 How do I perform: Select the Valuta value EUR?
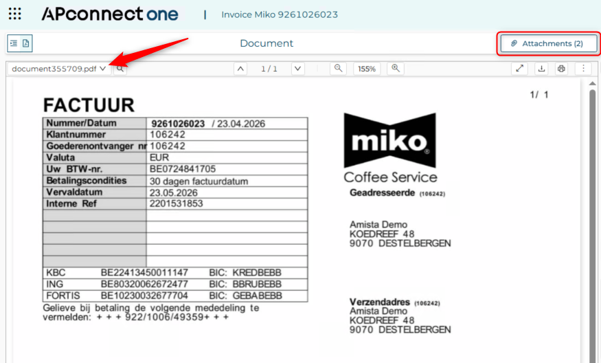[159, 158]
